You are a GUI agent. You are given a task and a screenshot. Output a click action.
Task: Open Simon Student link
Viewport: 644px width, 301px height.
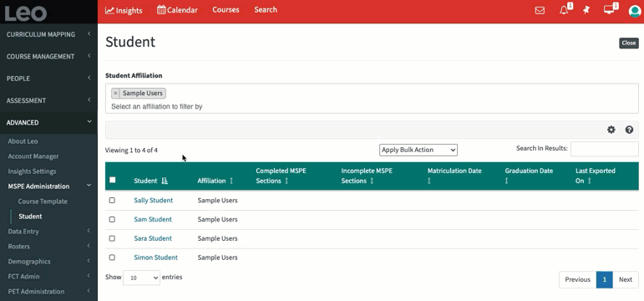click(x=155, y=258)
